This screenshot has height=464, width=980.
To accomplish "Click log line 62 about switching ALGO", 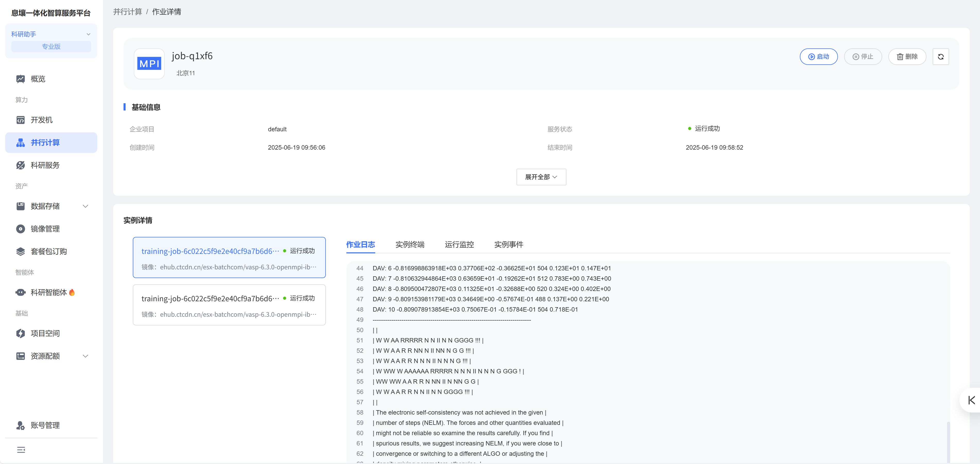I will [x=460, y=454].
